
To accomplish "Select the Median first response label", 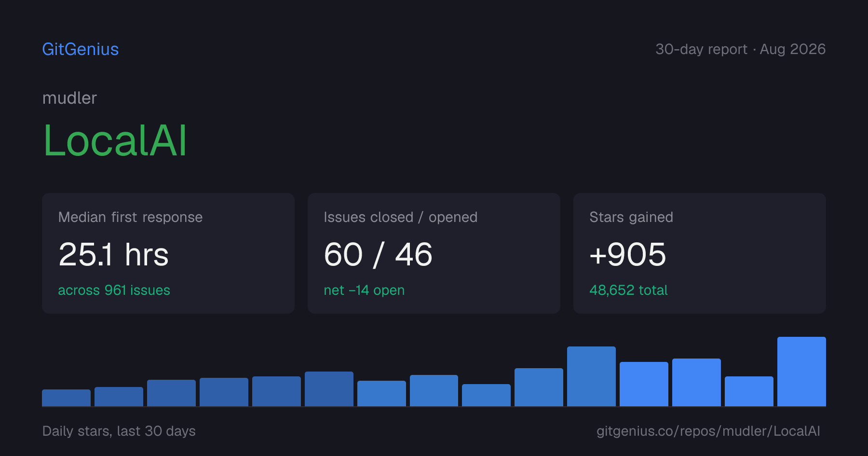I will tap(130, 217).
